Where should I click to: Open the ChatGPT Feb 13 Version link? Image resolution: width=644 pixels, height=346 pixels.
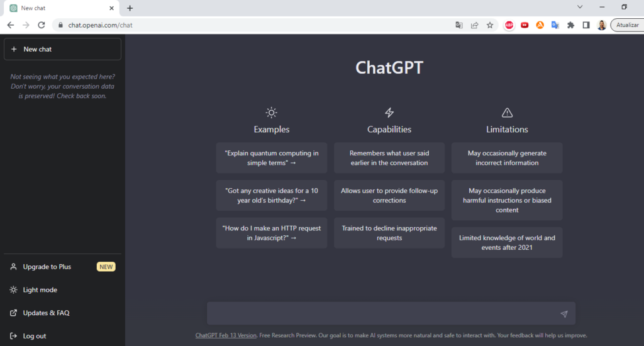(x=226, y=335)
